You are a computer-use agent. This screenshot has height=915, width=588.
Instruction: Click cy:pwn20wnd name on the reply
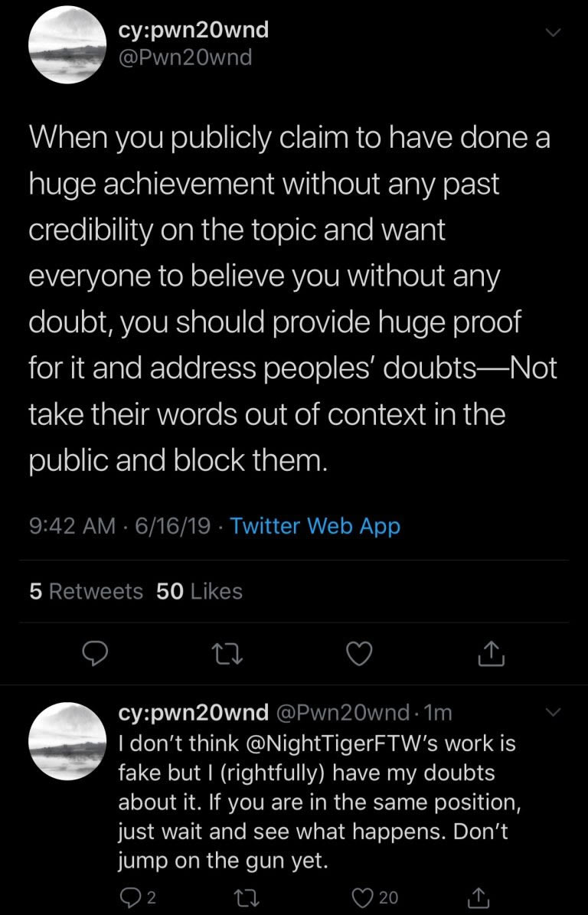193,713
